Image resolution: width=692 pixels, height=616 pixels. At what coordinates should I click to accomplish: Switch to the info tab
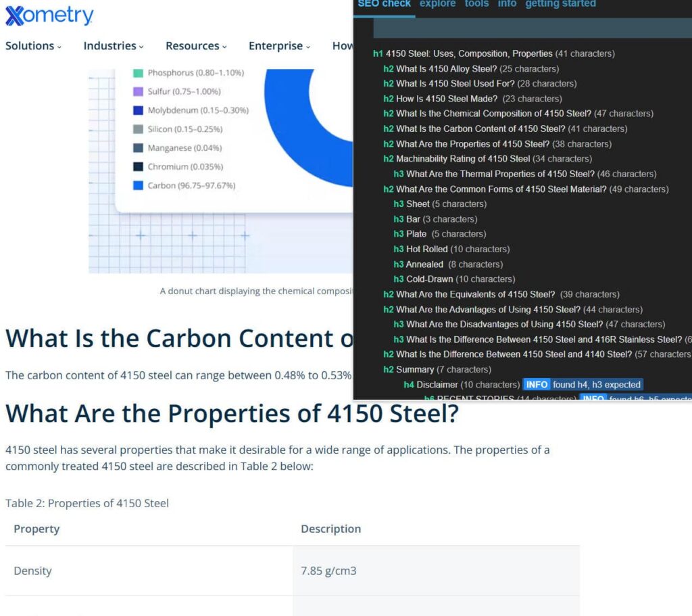tap(507, 4)
